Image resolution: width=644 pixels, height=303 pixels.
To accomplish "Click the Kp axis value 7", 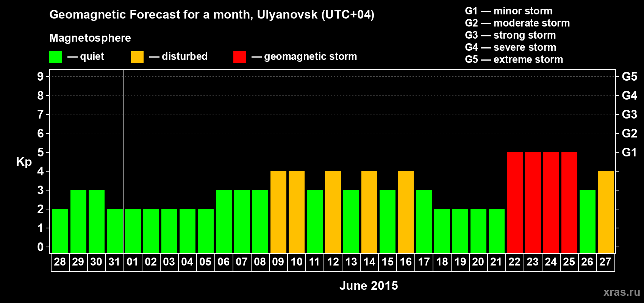I will click(41, 114).
